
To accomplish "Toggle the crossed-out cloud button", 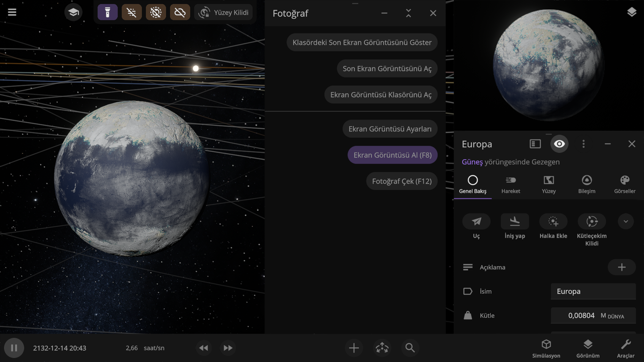I will [x=180, y=12].
